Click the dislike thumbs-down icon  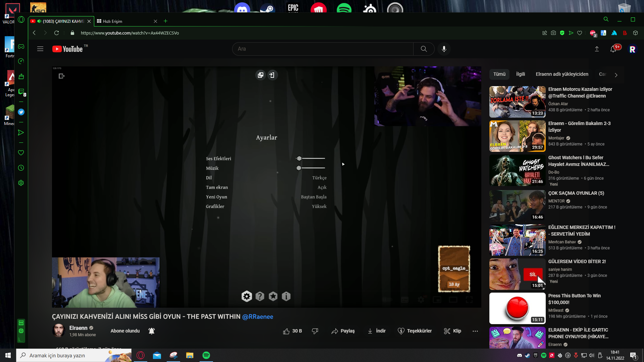click(x=315, y=331)
